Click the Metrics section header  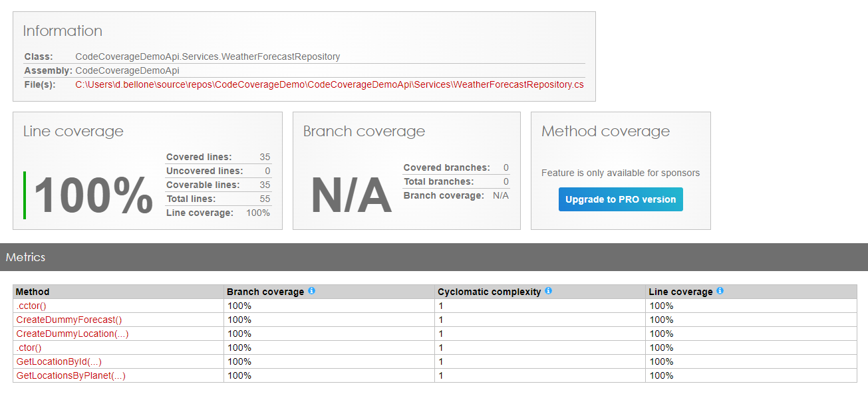click(x=434, y=257)
